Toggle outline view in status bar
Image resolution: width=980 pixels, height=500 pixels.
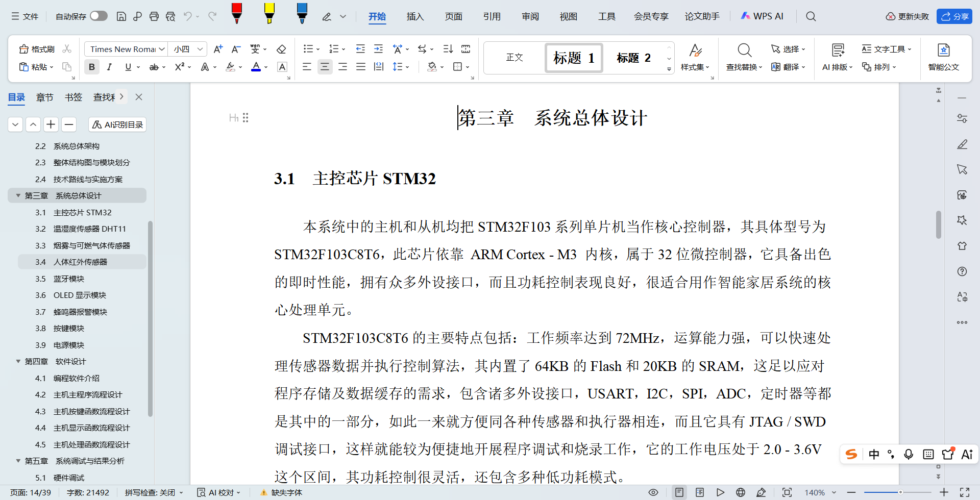click(x=700, y=492)
